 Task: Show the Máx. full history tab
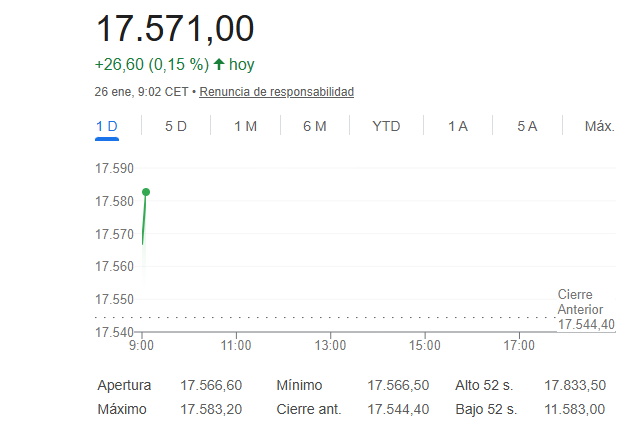[x=599, y=126]
